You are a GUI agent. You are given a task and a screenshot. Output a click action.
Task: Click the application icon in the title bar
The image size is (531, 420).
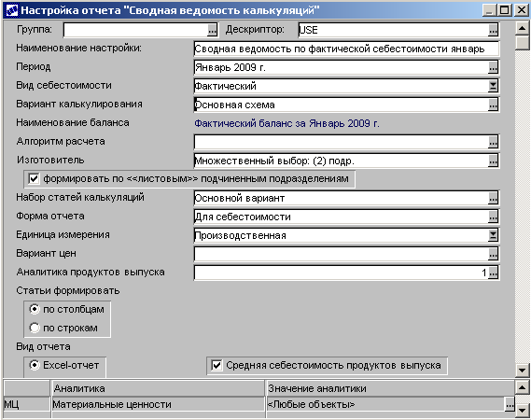[12, 10]
